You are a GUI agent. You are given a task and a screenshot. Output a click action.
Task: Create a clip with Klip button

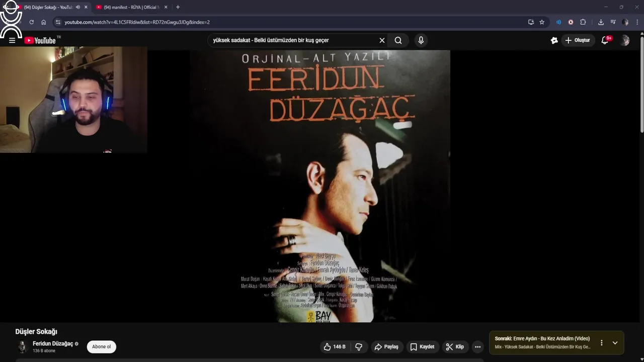click(455, 347)
